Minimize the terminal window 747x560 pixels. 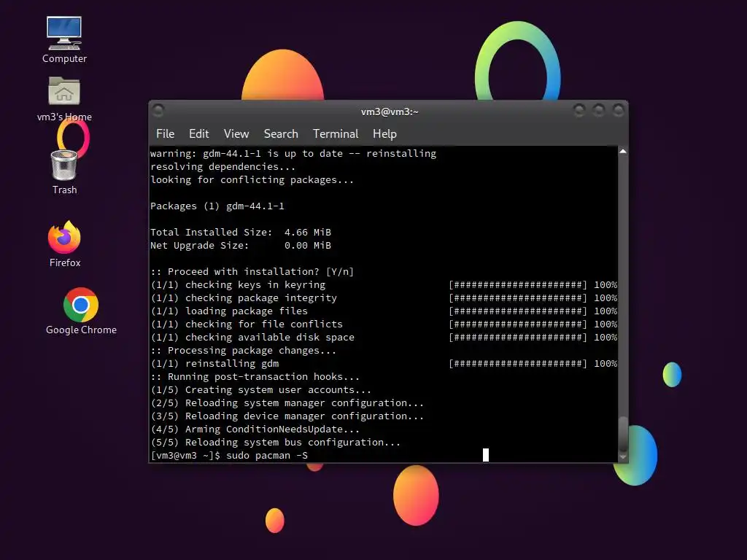(x=579, y=111)
